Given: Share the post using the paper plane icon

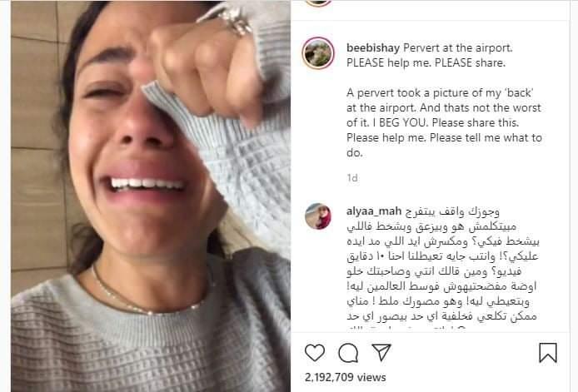Looking at the screenshot, I should [x=381, y=352].
